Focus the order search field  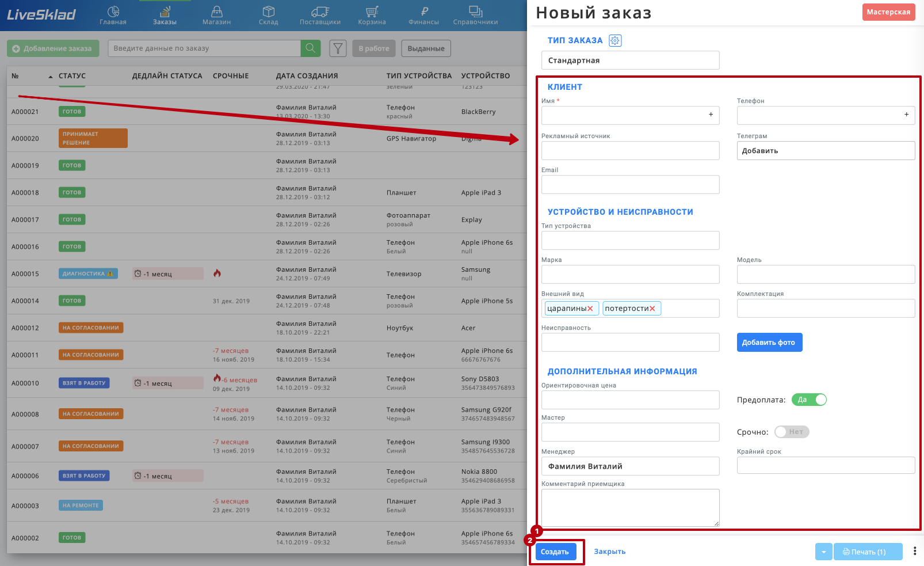coord(204,48)
